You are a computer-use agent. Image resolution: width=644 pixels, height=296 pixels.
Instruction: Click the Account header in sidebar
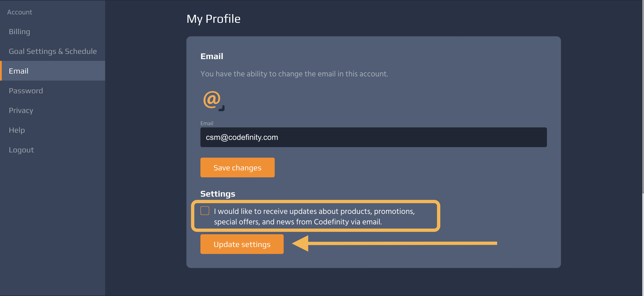coord(19,12)
